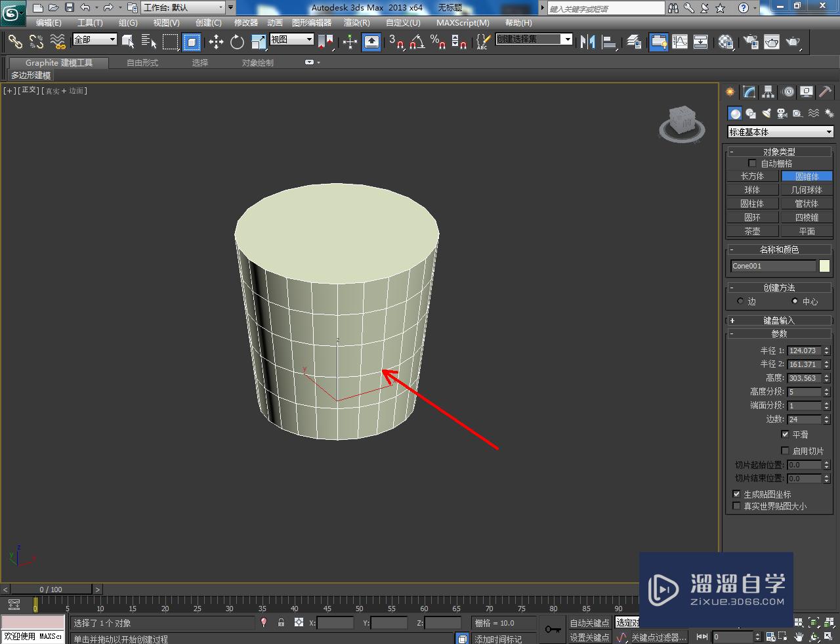Open the 创建(C) menu
The height and width of the screenshot is (644, 840).
tap(209, 22)
